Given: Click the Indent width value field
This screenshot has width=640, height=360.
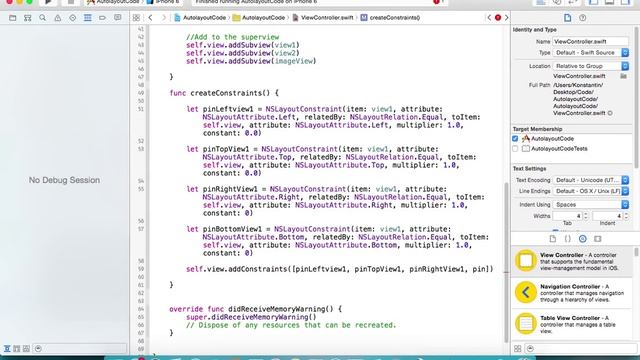Looking at the screenshot, I should pos(608,216).
